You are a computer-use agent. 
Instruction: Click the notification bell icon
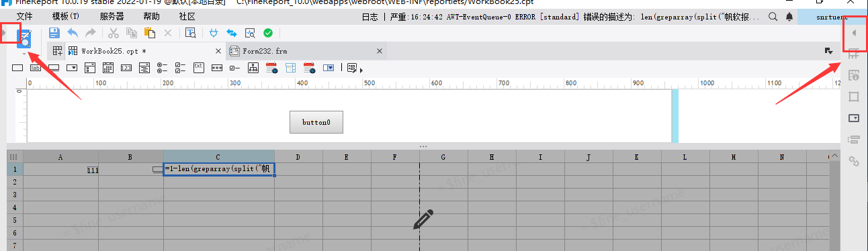click(x=789, y=16)
